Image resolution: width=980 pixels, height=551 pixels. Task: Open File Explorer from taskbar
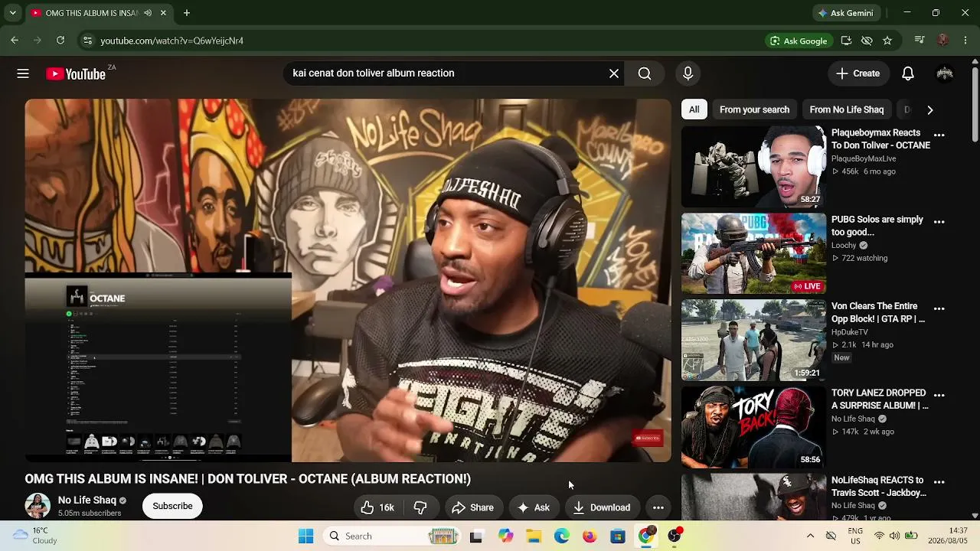point(534,536)
